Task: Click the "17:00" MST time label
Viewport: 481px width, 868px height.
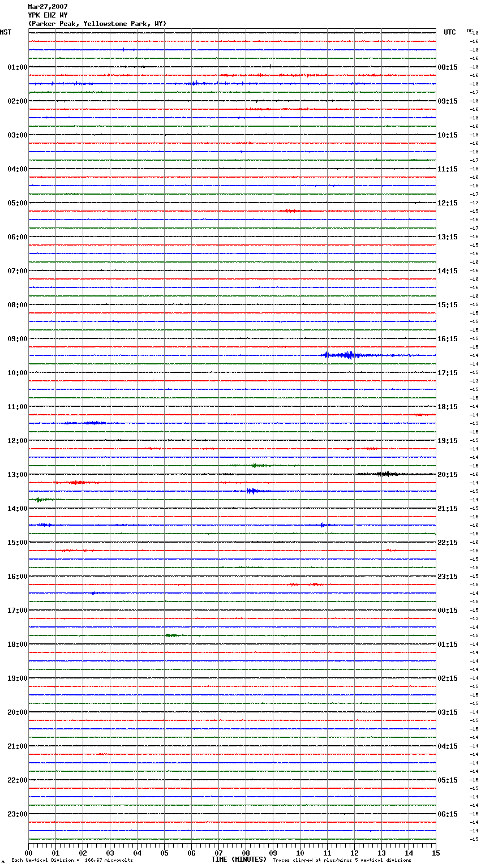Action: 18,611
